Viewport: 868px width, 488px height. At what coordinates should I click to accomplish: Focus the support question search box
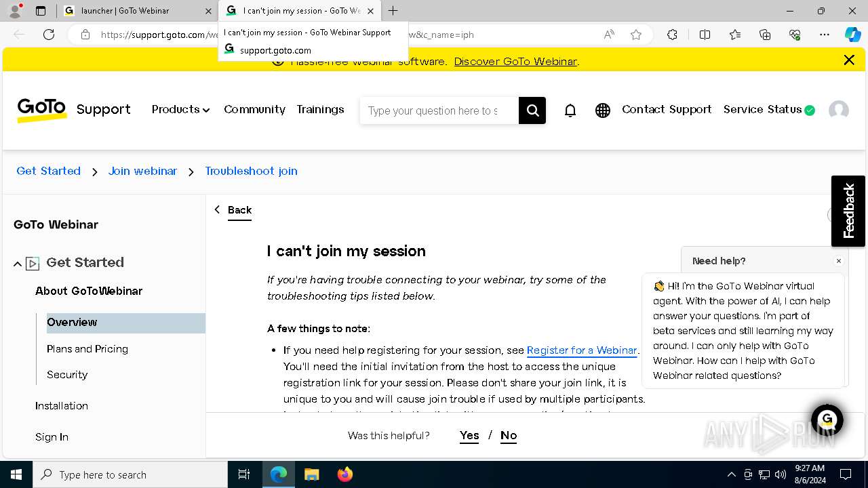[439, 110]
